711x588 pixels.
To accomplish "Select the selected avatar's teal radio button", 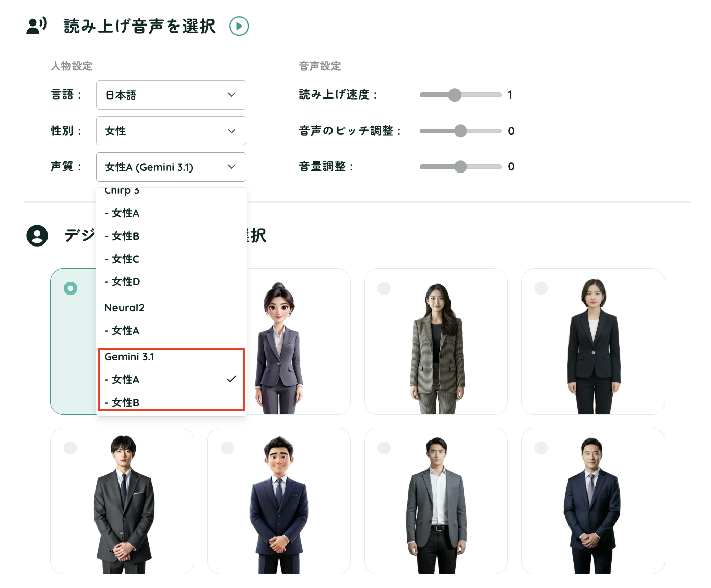I will 70,288.
